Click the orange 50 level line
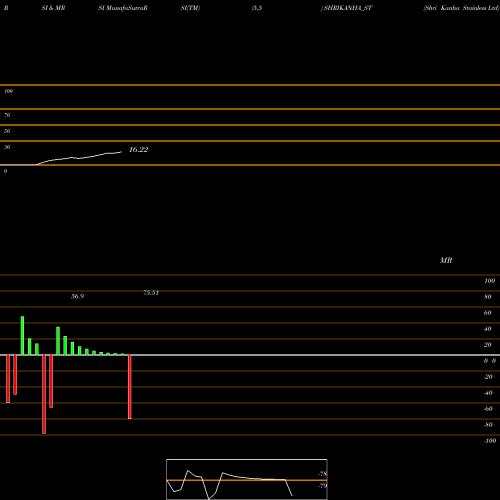The image size is (500, 500). click(250, 125)
